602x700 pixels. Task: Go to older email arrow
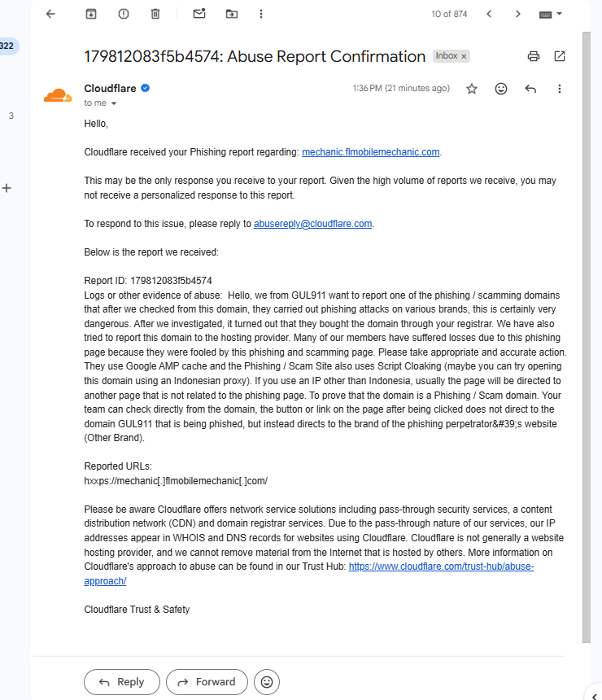point(517,14)
